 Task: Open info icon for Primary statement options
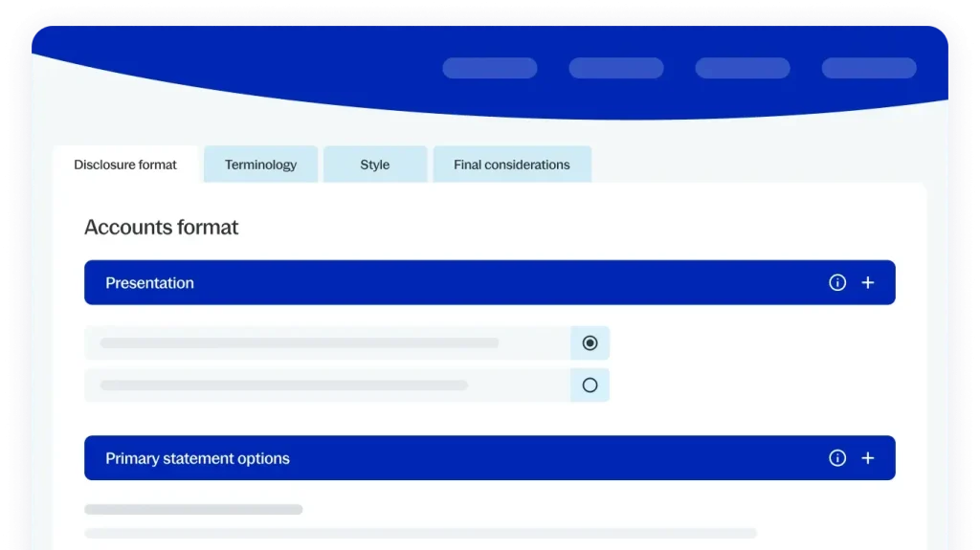pyautogui.click(x=837, y=458)
